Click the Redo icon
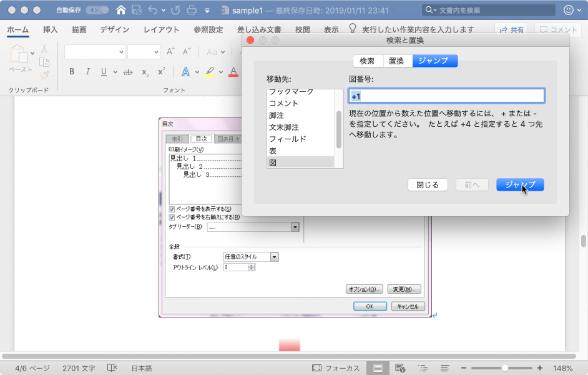This screenshot has width=588, height=375. [175, 10]
